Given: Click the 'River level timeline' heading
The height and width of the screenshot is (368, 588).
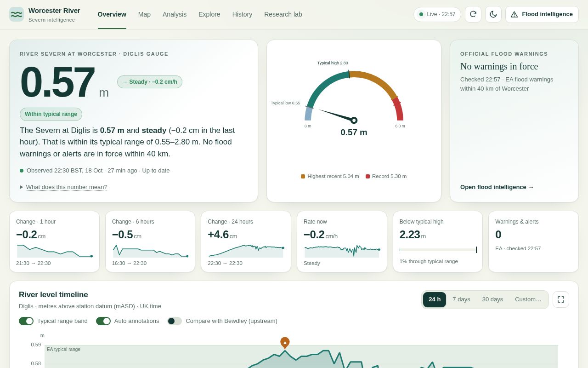Looking at the screenshot, I should tap(53, 295).
